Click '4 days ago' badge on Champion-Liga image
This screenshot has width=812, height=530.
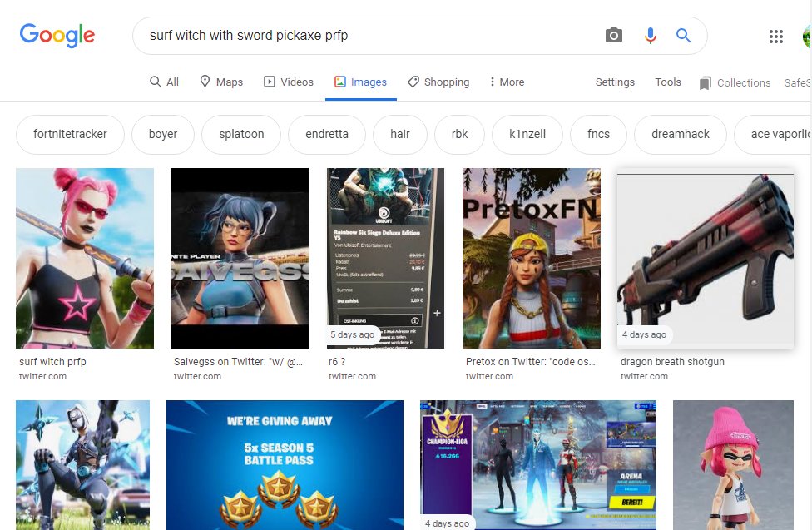[x=447, y=523]
